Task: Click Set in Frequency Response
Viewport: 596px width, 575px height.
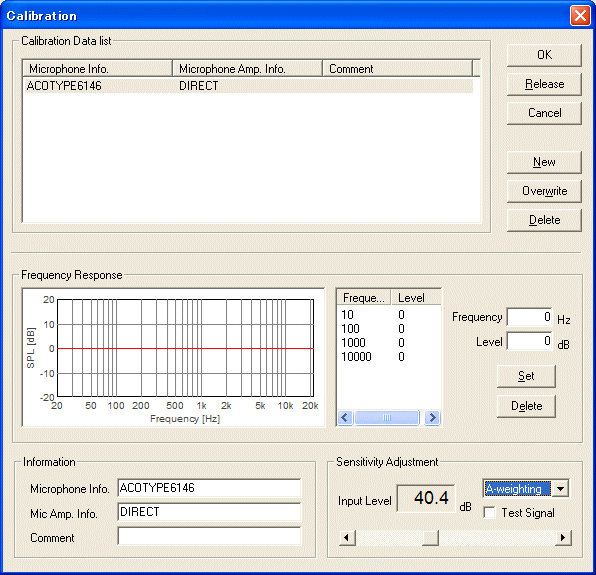Action: (526, 376)
